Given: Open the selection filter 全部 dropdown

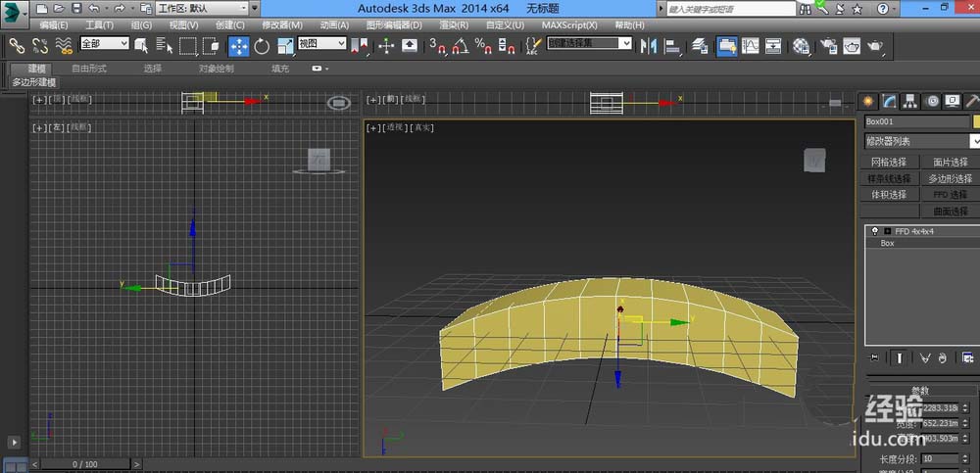Looking at the screenshot, I should 104,44.
